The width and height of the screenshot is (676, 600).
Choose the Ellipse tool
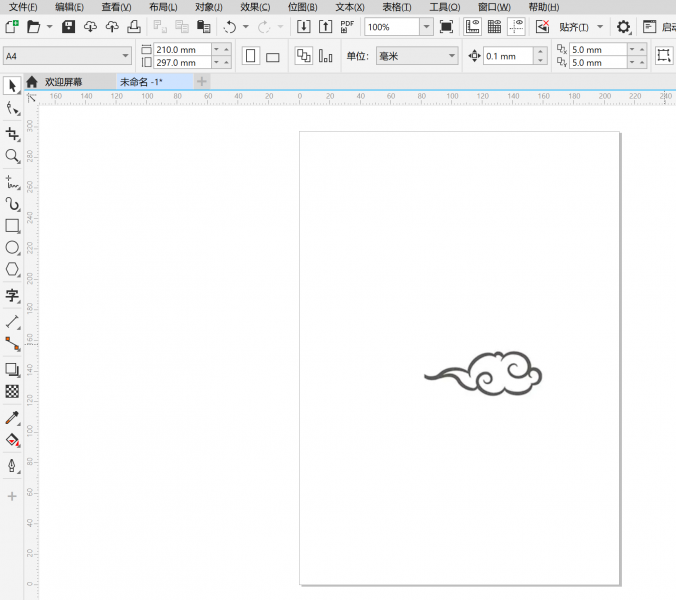pos(12,248)
